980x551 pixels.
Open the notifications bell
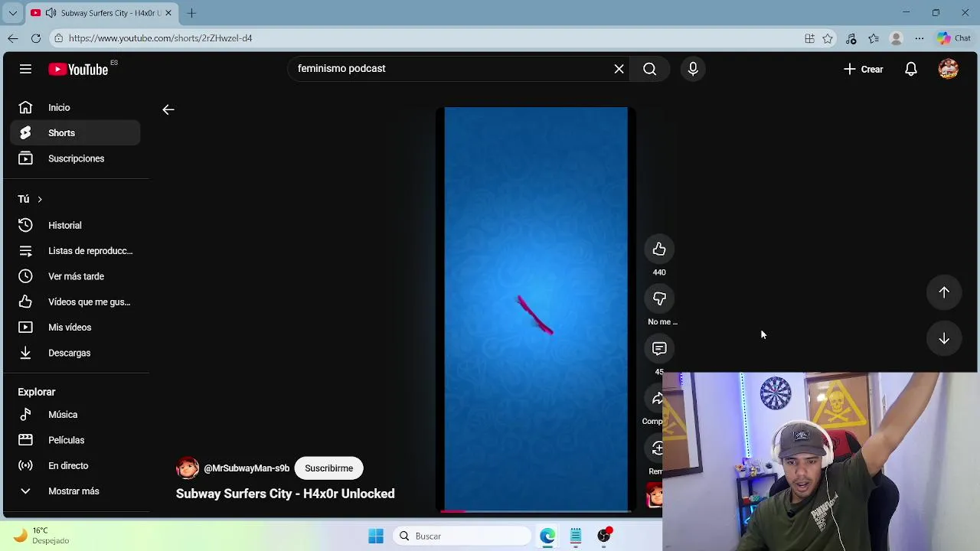point(911,69)
